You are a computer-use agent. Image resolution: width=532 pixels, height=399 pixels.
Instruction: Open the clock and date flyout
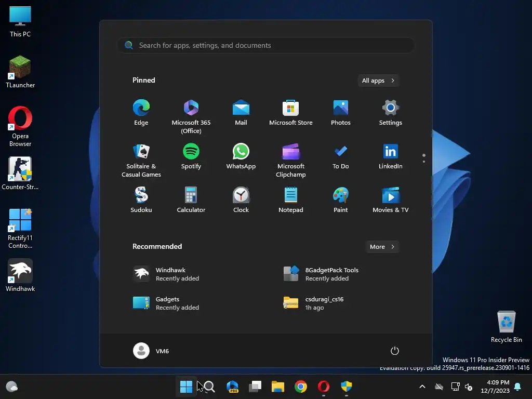click(x=495, y=387)
